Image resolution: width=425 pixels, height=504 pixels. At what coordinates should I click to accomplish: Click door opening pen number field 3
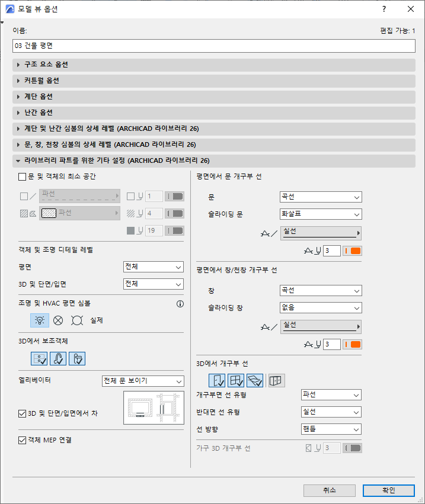tap(332, 251)
